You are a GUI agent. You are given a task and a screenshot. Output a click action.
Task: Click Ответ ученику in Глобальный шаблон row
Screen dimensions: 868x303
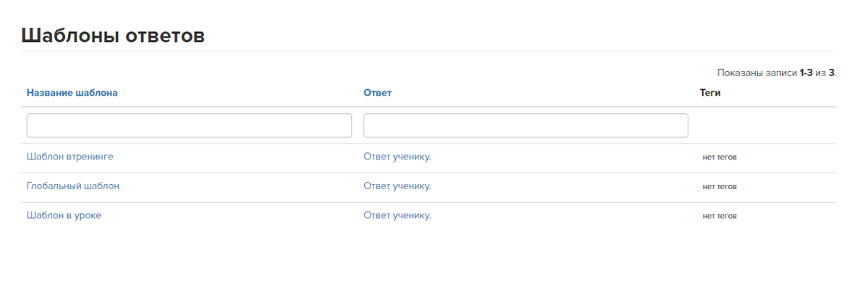coord(397,186)
